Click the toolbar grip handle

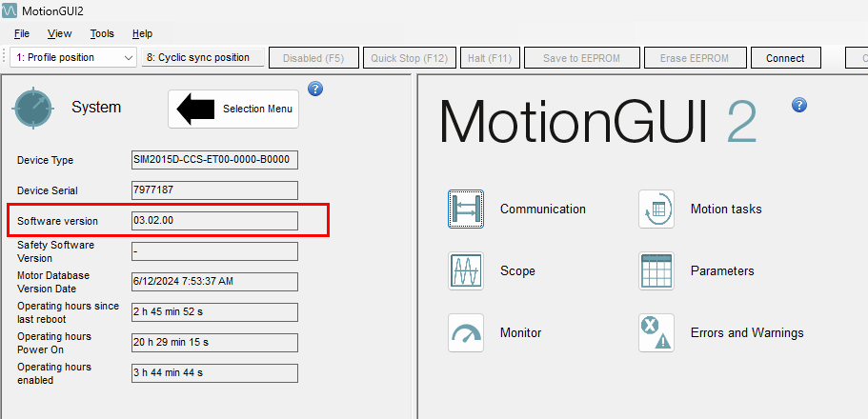(x=5, y=57)
